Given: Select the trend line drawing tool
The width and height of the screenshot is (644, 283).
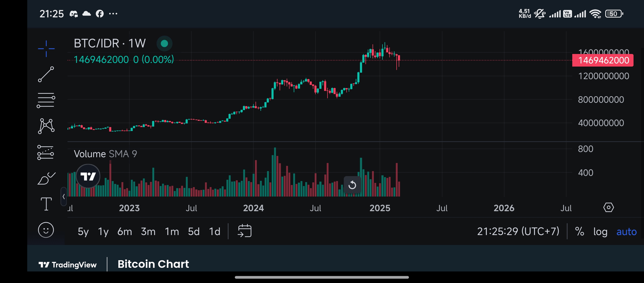Looking at the screenshot, I should pyautogui.click(x=46, y=74).
